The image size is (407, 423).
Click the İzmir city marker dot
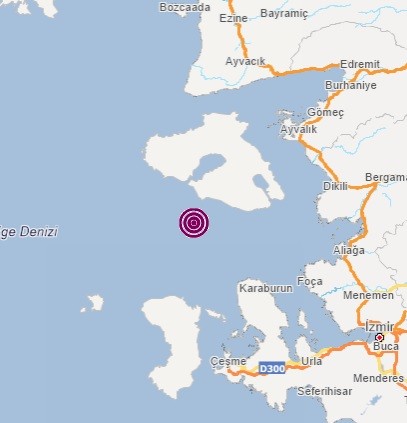pos(379,337)
